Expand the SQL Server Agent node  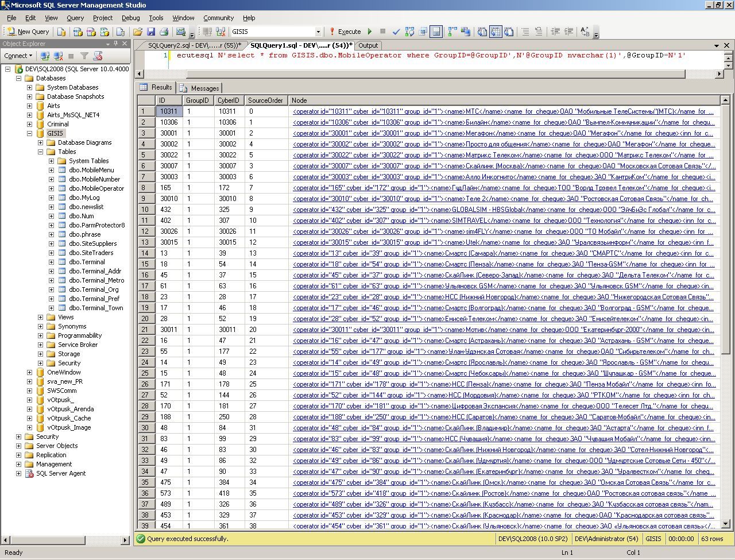[x=18, y=473]
